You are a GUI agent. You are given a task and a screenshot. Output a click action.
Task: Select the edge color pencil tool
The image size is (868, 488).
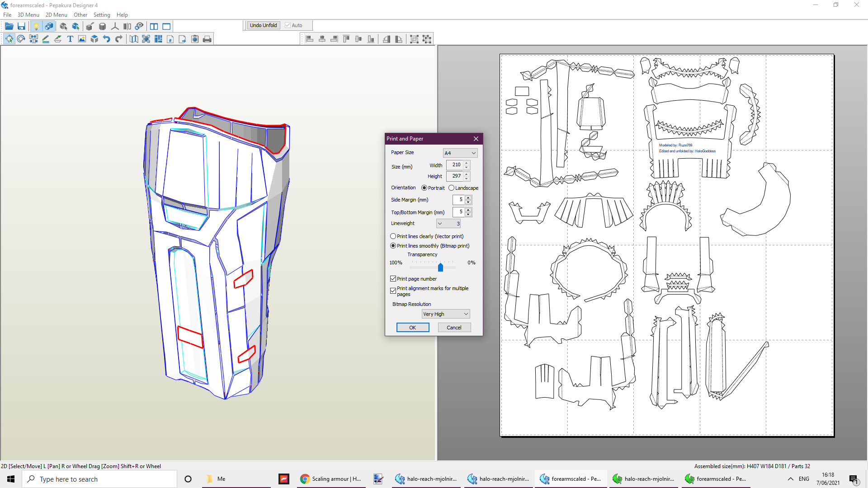pyautogui.click(x=46, y=39)
